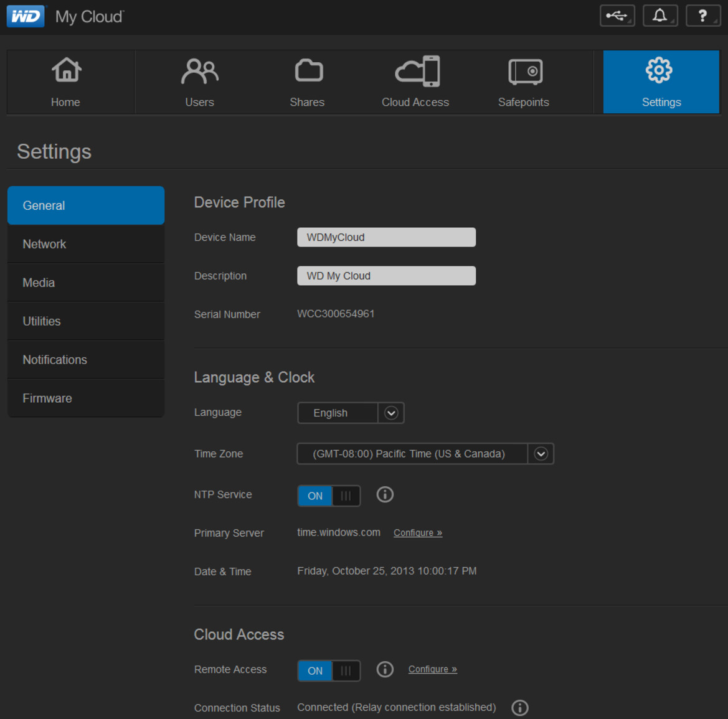Screen dimensions: 728x719
Task: Click the time.windows.com server text
Action: coord(338,532)
